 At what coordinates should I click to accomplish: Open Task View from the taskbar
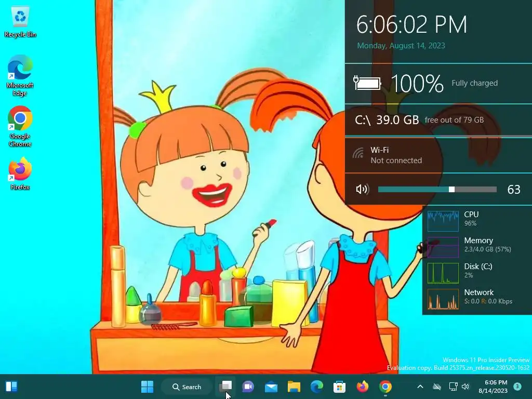(x=225, y=387)
